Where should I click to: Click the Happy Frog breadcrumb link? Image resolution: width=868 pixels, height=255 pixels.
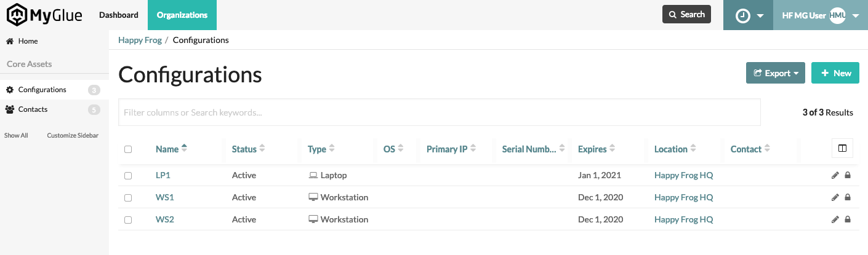tap(140, 40)
